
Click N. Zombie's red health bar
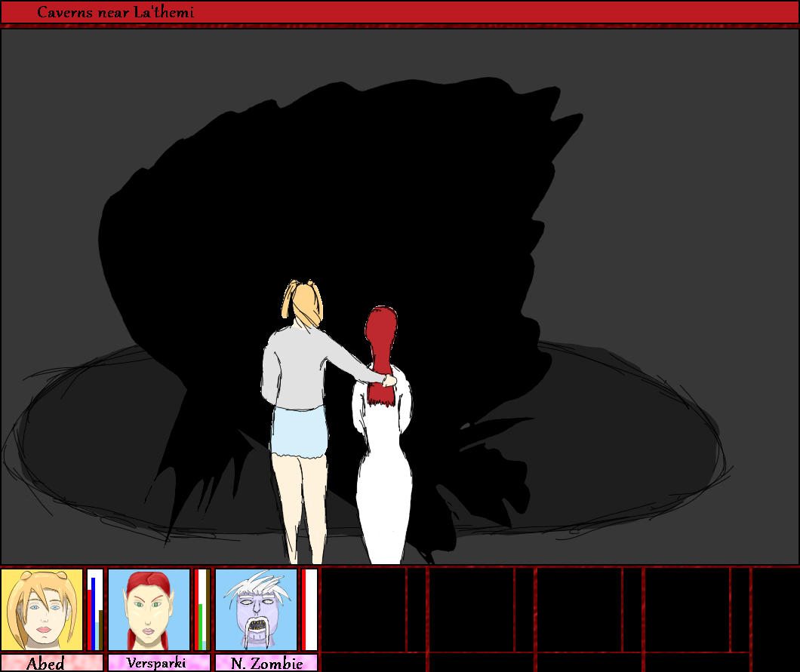point(309,609)
